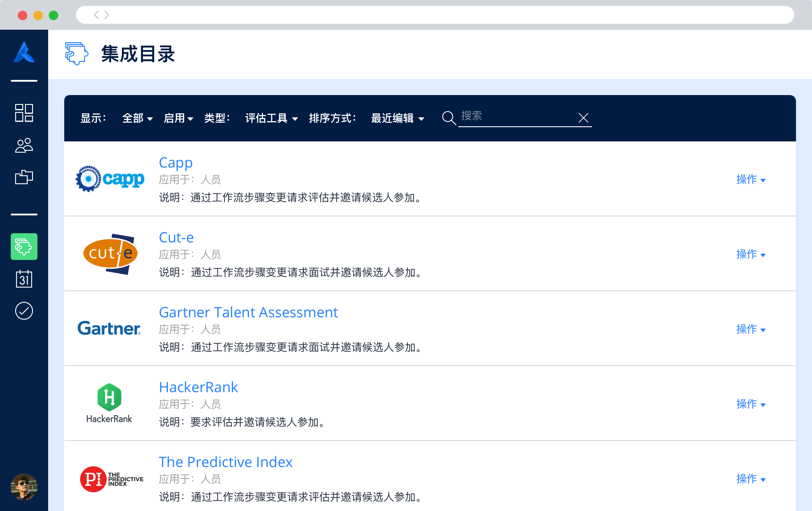Open the 全部 filter dropdown

click(138, 118)
